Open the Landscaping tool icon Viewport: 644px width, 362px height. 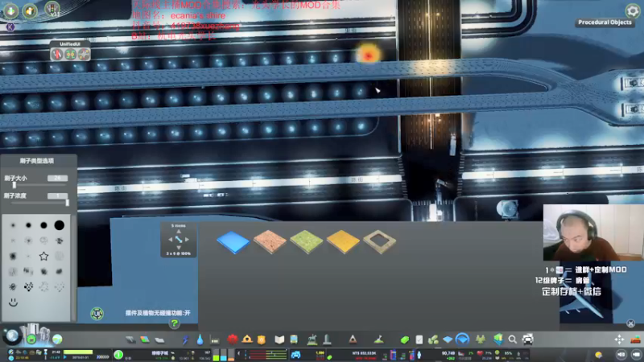[378, 339]
